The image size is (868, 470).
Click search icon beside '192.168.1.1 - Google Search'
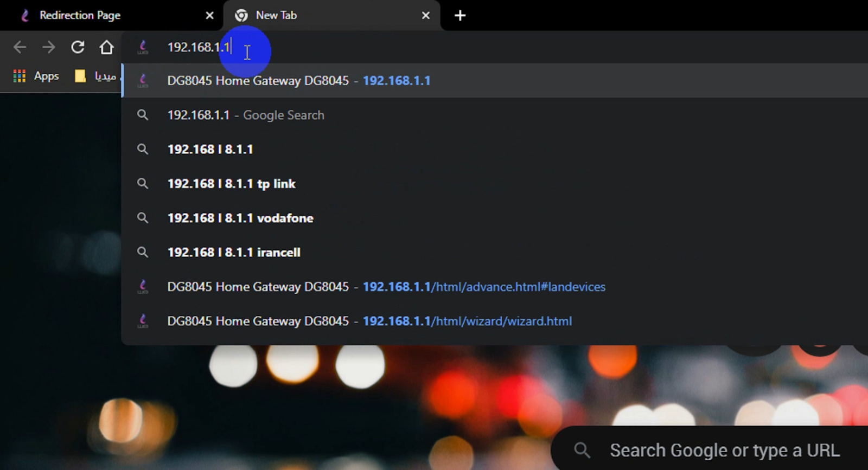pos(142,115)
